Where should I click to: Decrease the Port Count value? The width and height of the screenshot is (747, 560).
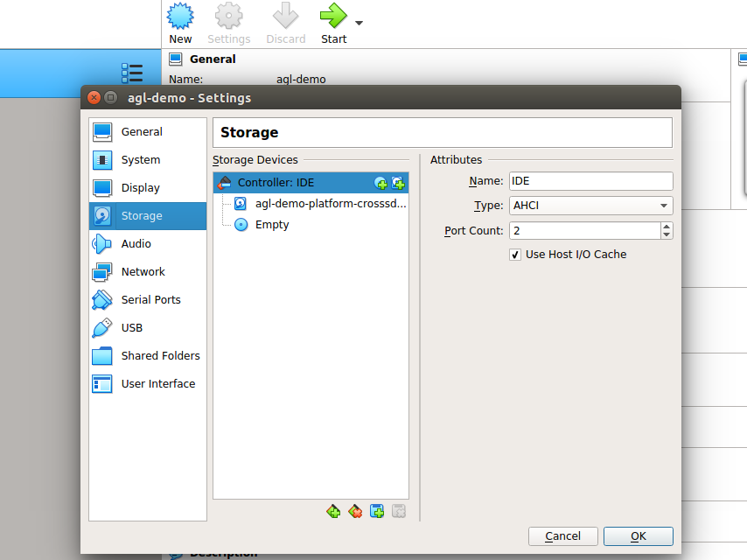[x=667, y=235]
